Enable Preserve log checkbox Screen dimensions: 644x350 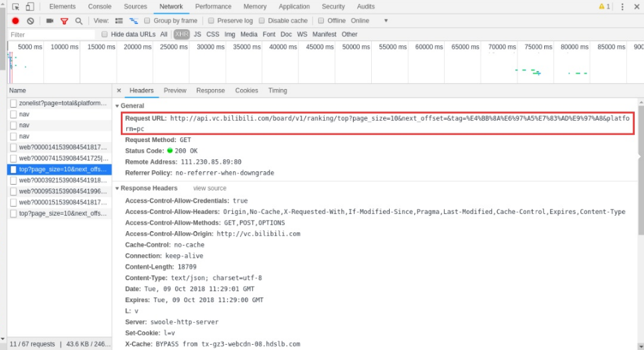click(210, 21)
